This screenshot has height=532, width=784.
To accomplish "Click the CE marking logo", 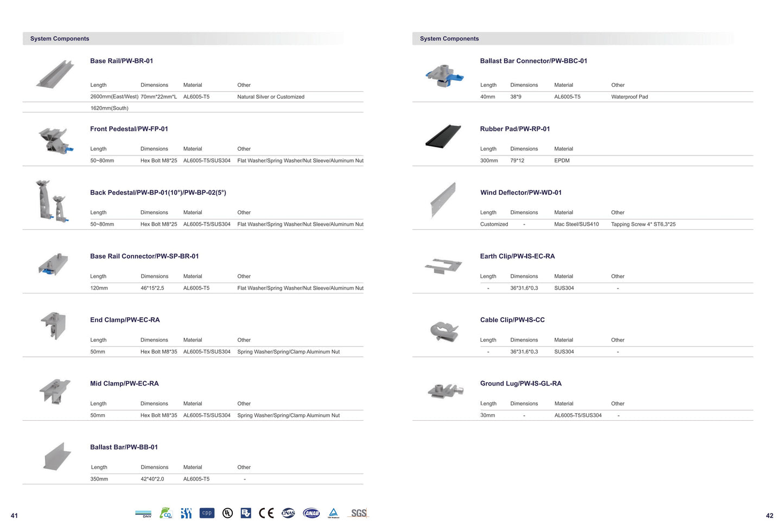I will [266, 513].
